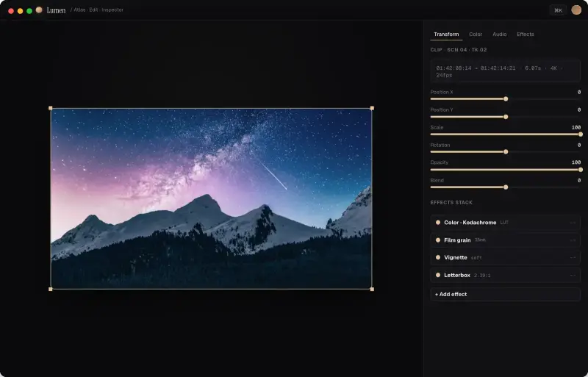This screenshot has height=377, width=588.
Task: Select the Vignette effect label
Action: 455,257
